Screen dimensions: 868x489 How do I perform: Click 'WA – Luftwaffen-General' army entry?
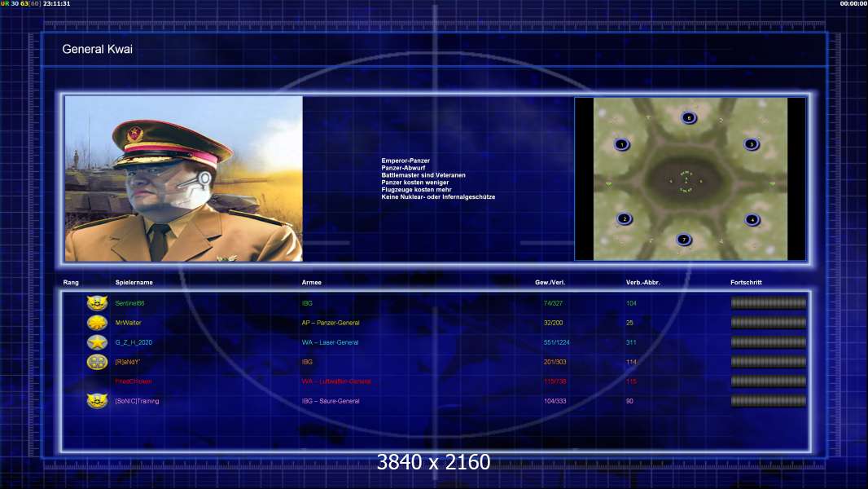pyautogui.click(x=336, y=381)
